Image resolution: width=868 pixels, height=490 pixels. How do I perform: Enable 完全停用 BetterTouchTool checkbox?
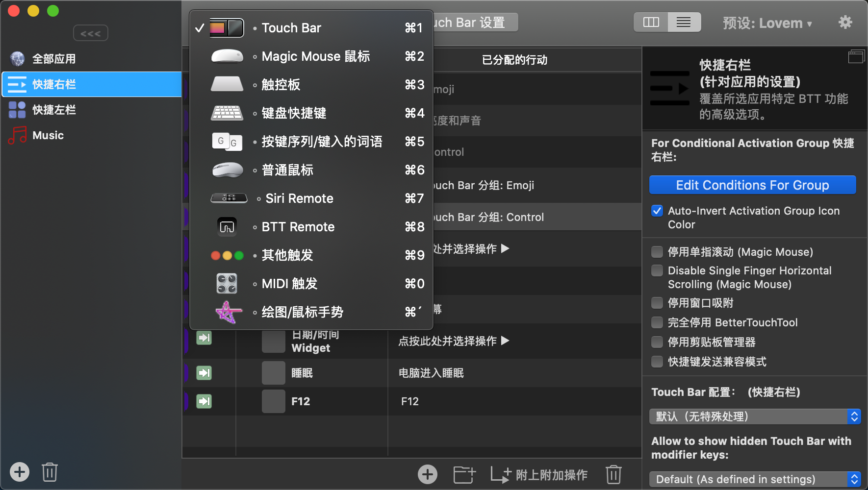(x=657, y=322)
